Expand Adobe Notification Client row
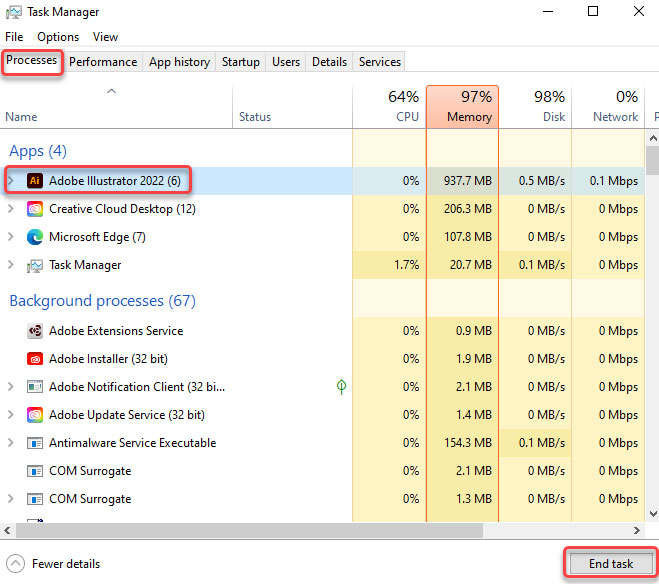This screenshot has height=584, width=659. [x=11, y=387]
